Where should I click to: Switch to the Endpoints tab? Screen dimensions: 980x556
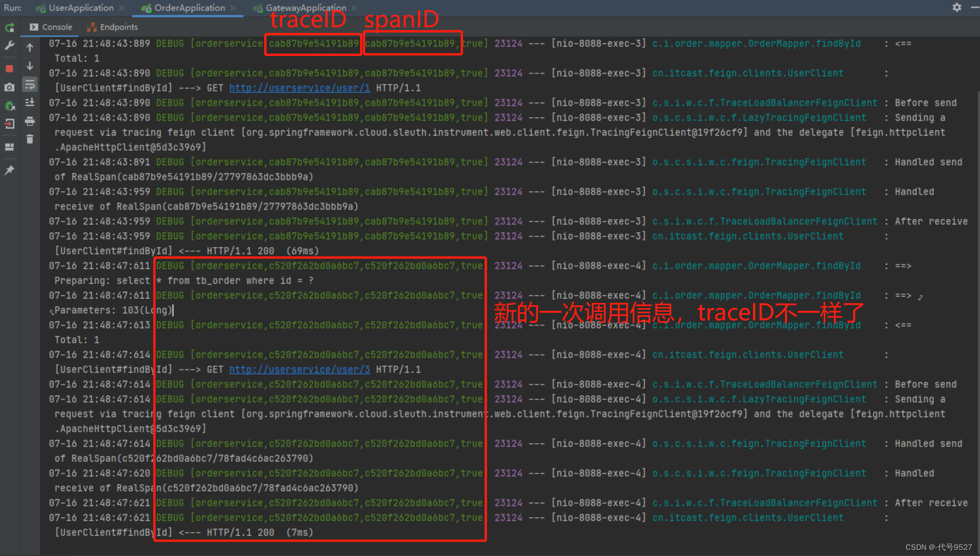(x=113, y=27)
